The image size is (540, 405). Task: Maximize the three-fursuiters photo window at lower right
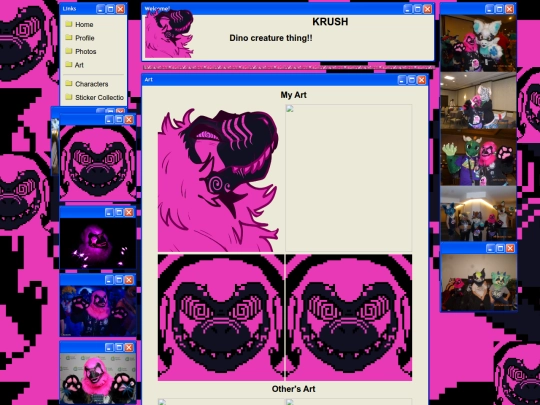tap(500, 248)
